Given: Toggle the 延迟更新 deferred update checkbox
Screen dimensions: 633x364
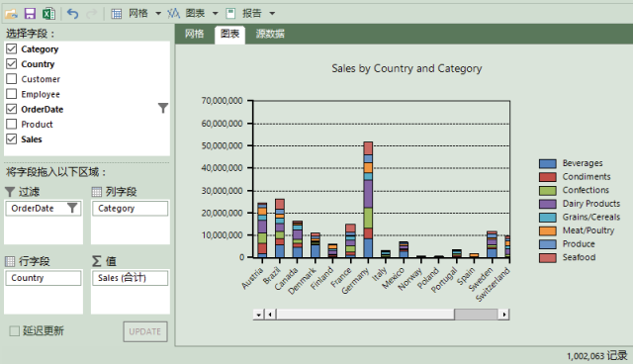Looking at the screenshot, I should coord(15,331).
